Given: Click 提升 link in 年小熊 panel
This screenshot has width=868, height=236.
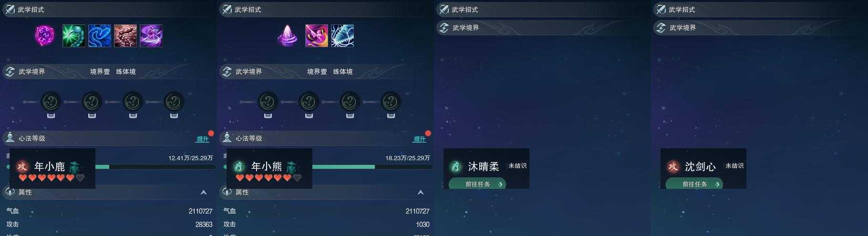Looking at the screenshot, I should [x=420, y=139].
